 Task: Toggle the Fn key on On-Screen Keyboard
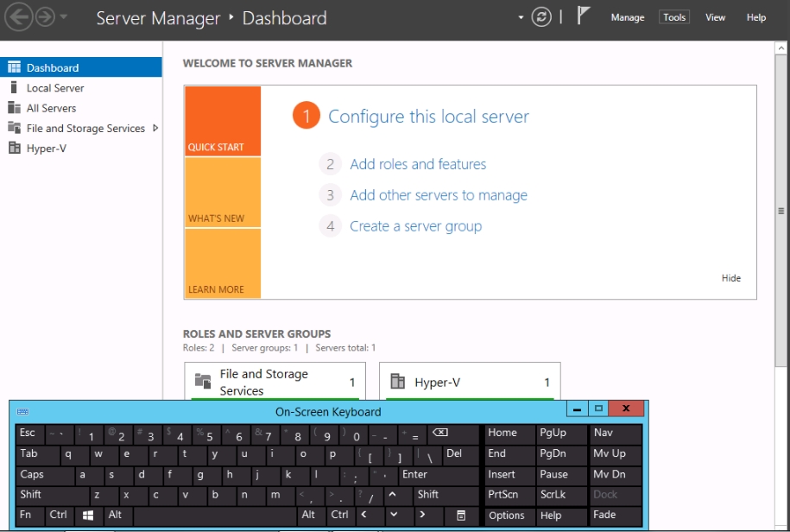point(30,516)
